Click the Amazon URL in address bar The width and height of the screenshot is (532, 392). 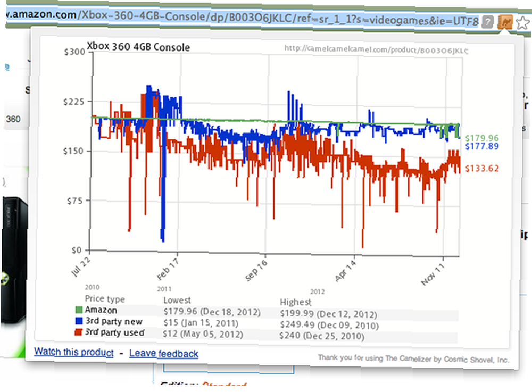pos(243,18)
